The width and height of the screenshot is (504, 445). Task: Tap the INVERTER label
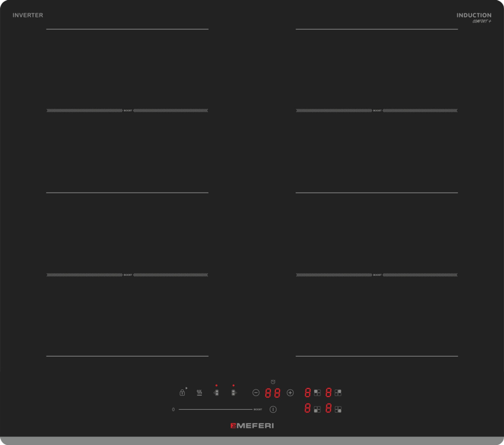click(28, 15)
